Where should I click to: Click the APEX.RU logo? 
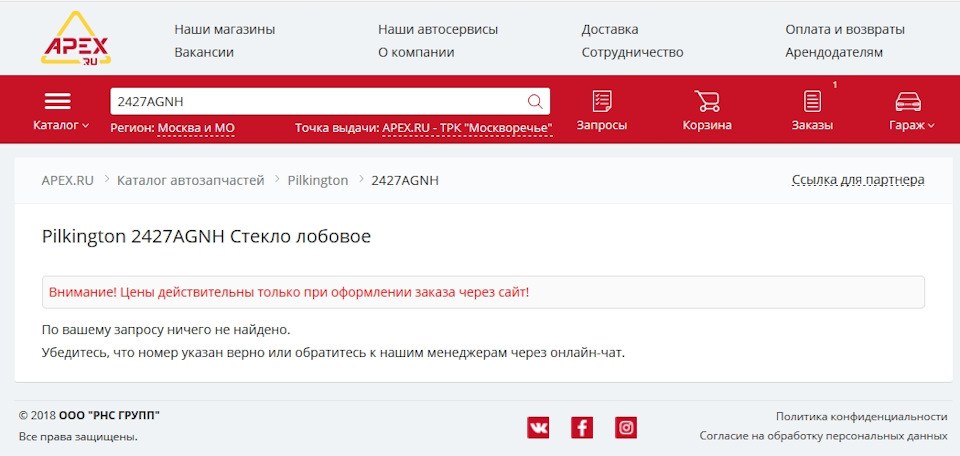click(x=76, y=38)
